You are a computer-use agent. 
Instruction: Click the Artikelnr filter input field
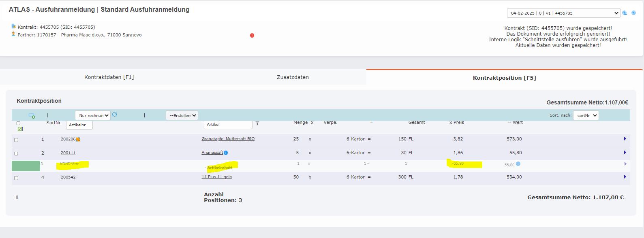tap(79, 125)
